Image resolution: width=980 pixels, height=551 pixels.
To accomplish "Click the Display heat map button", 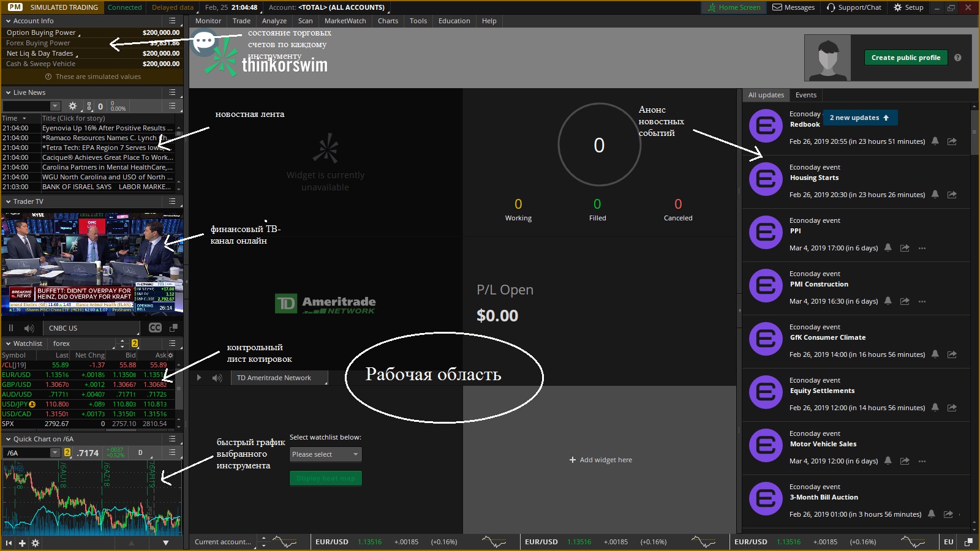I will [326, 478].
